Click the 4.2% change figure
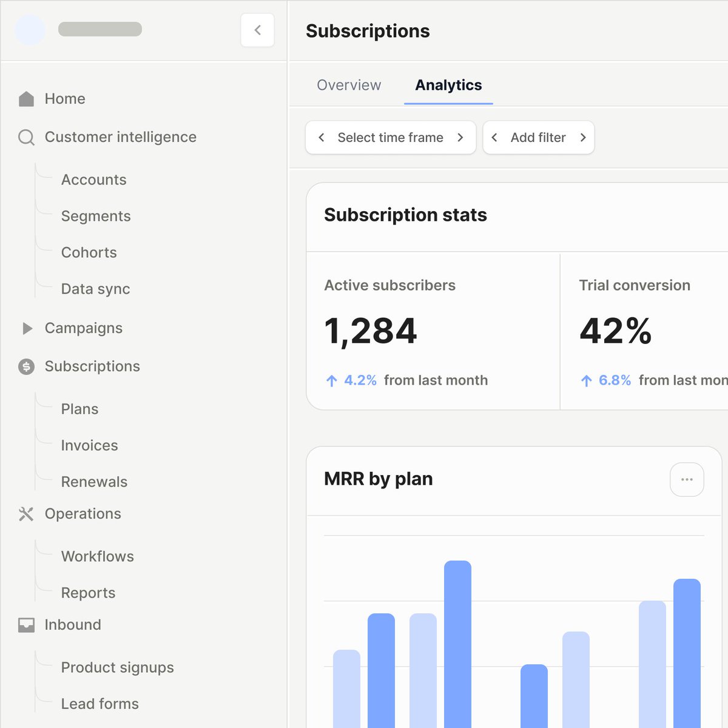The width and height of the screenshot is (728, 728). coord(360,380)
